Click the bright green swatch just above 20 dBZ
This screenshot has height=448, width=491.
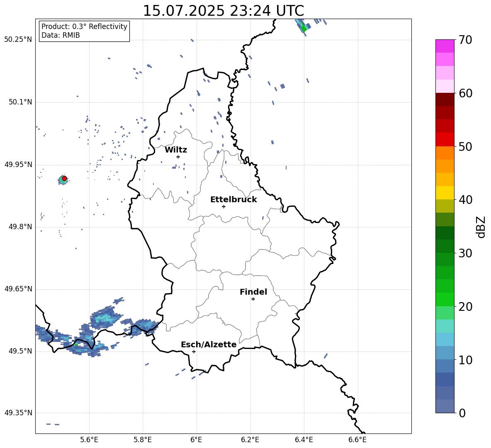[x=445, y=299]
